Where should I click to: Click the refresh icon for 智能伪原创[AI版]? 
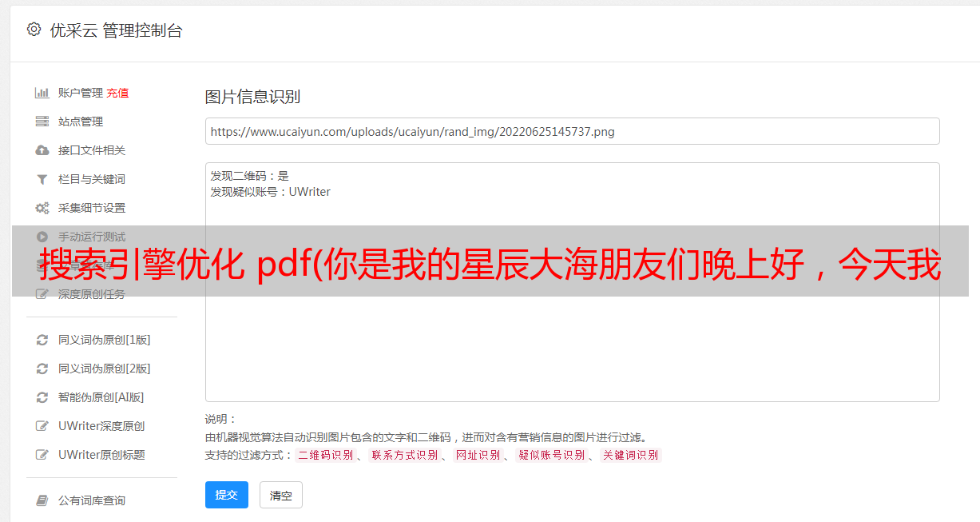(x=42, y=397)
